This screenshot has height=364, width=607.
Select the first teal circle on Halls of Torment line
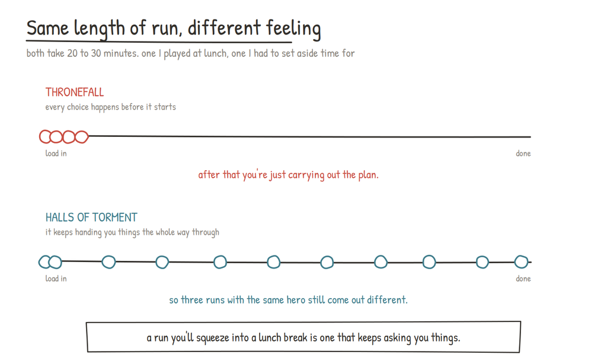pyautogui.click(x=45, y=262)
